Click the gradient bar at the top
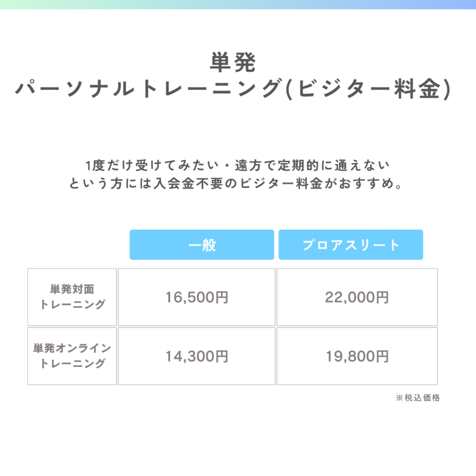 pyautogui.click(x=238, y=4)
